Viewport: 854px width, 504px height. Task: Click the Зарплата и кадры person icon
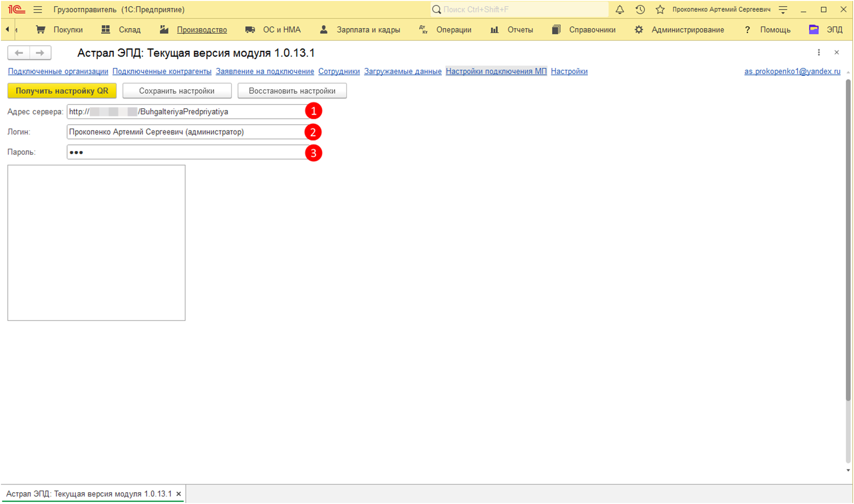click(x=324, y=29)
